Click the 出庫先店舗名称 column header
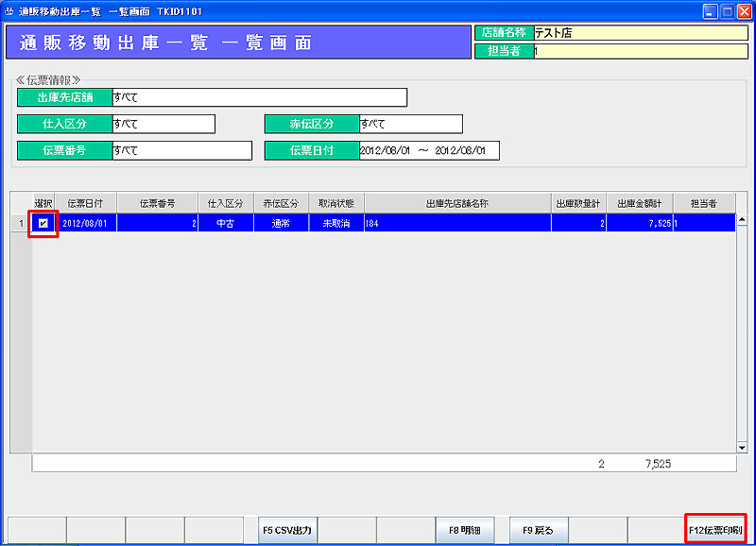This screenshot has width=756, height=546. (457, 203)
